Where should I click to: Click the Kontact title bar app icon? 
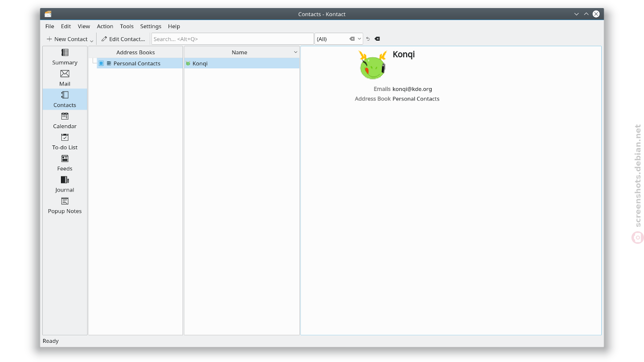click(48, 14)
